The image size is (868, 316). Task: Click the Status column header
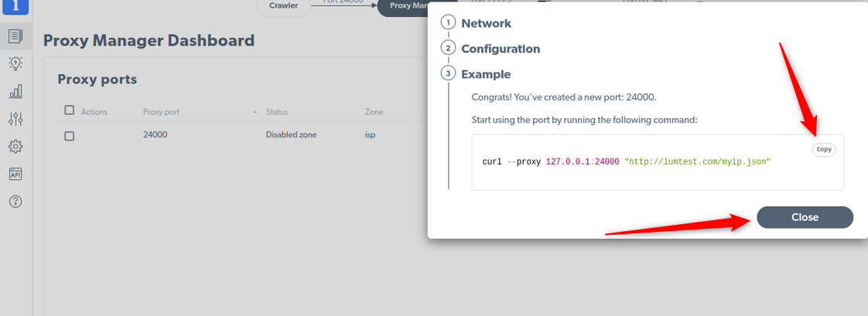(x=276, y=112)
